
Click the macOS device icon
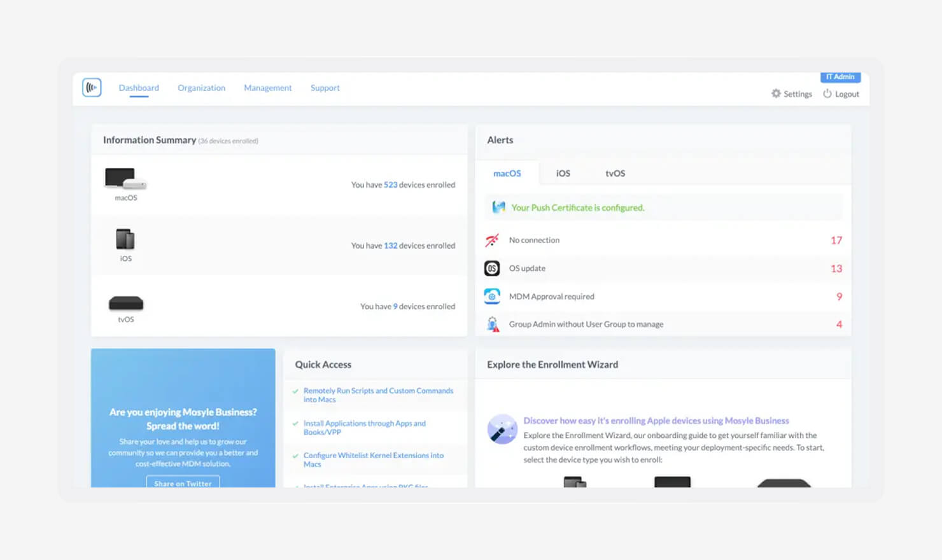coord(125,178)
